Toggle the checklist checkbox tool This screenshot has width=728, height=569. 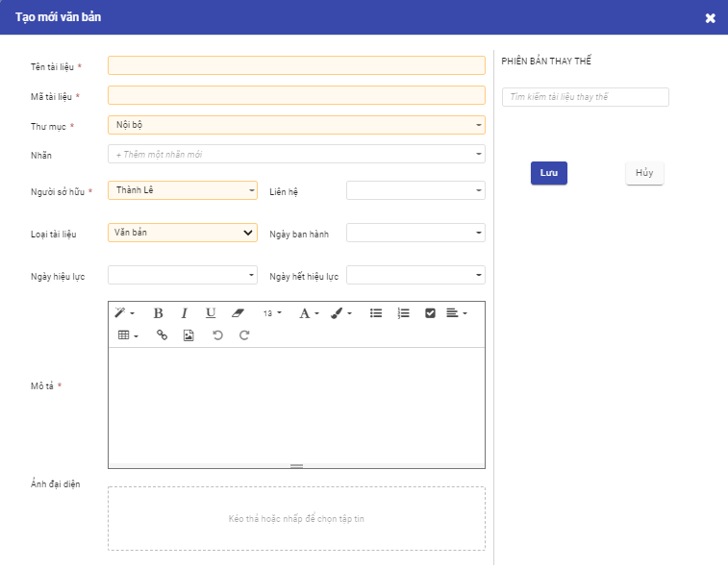[430, 313]
